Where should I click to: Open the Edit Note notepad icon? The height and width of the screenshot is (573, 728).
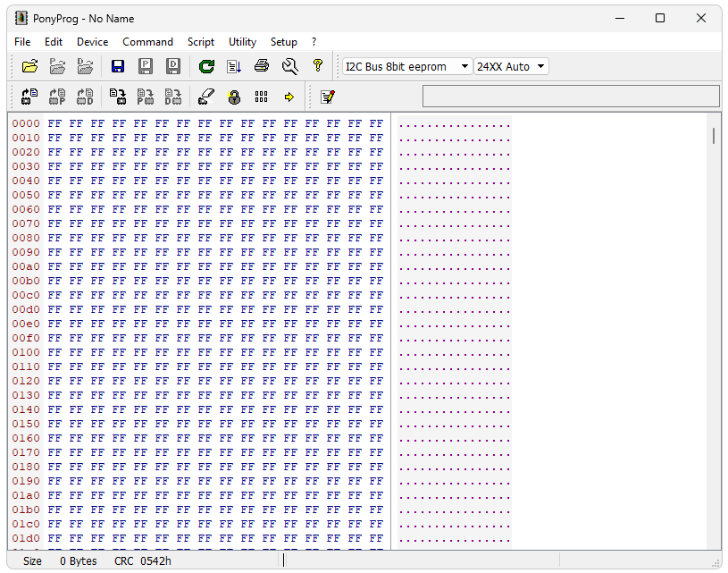coord(328,97)
